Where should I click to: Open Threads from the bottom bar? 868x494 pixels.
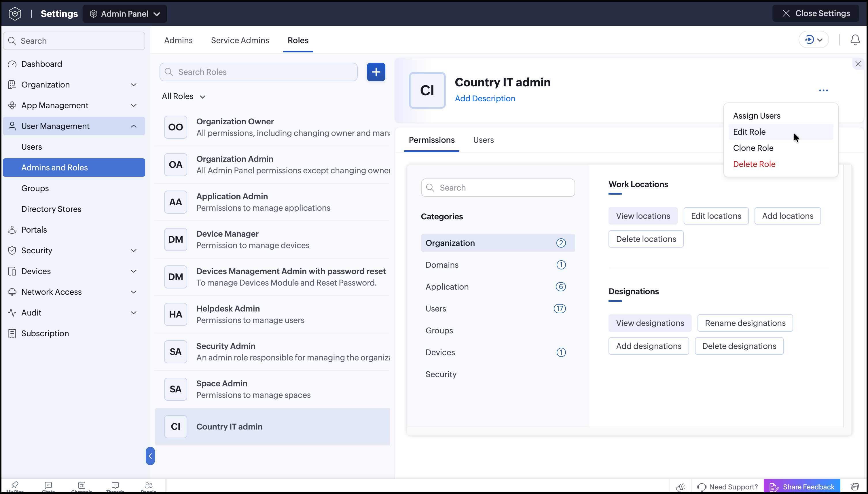point(115,487)
